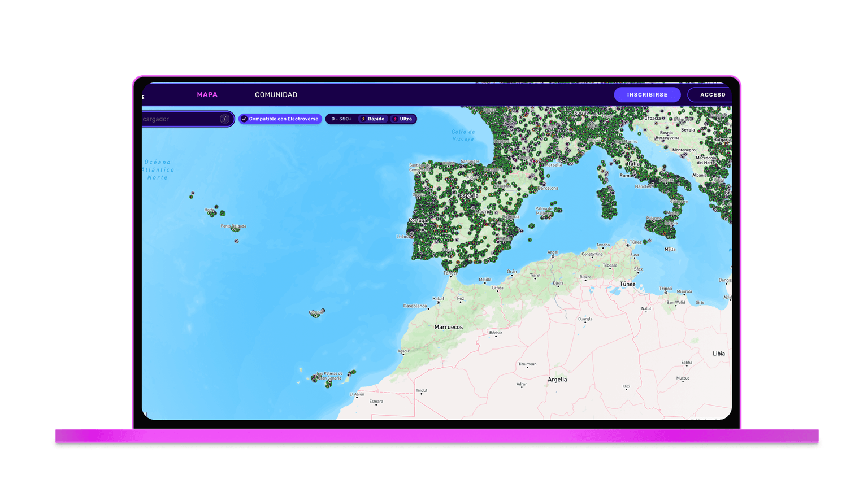
Task: Toggle the Rápido charger speed filter
Action: coord(373,119)
